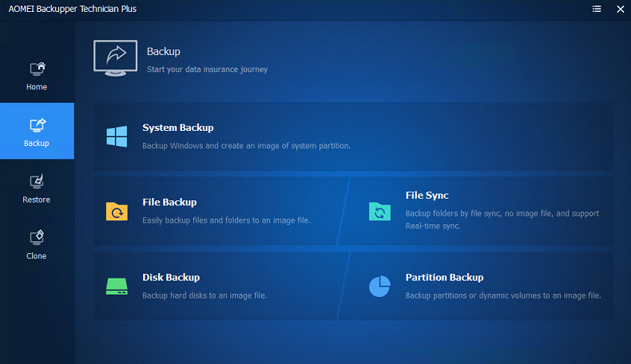Open the Home section in sidebar
Viewport: 631px width, 364px height.
(x=37, y=76)
